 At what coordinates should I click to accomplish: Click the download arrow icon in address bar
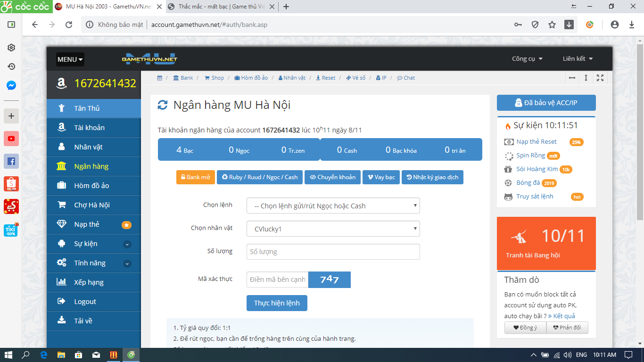[x=569, y=25]
